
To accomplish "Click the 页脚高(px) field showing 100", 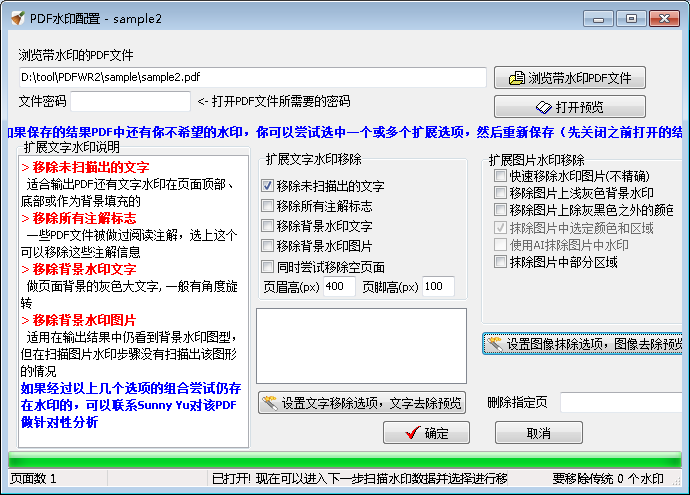I will pyautogui.click(x=438, y=286).
